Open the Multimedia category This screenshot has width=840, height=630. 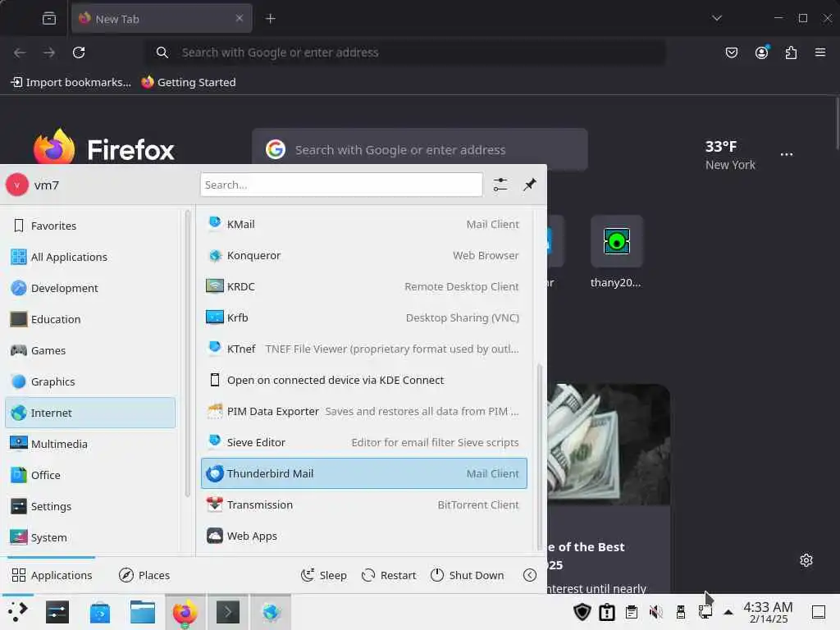(90, 444)
